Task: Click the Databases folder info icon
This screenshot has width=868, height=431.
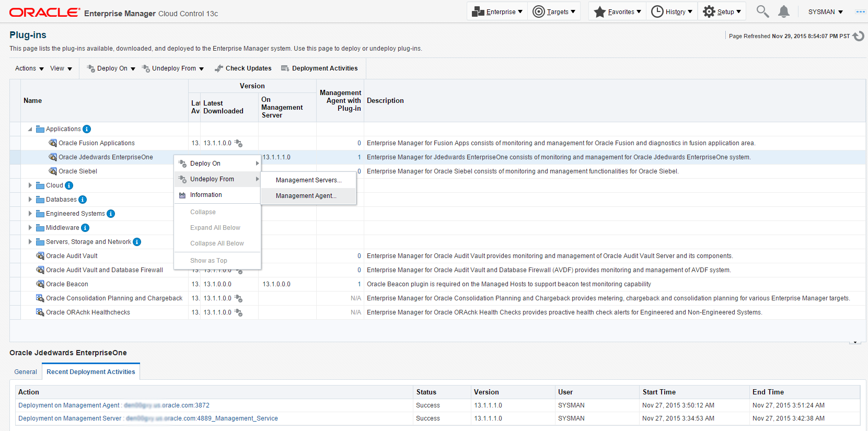Action: (83, 200)
